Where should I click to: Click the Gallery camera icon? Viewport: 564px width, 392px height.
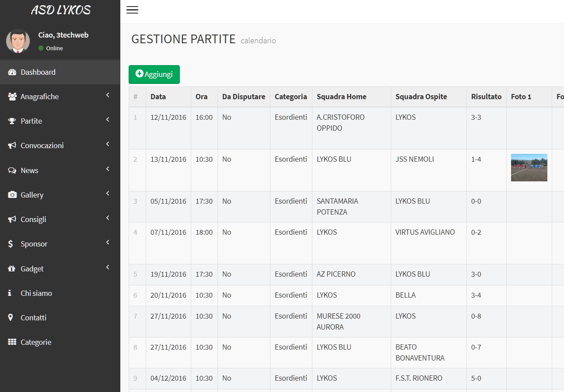(12, 195)
